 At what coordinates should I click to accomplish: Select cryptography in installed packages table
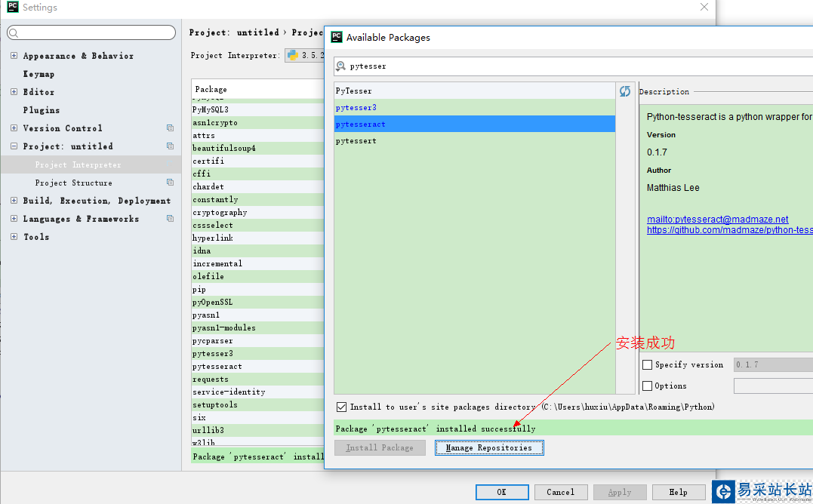click(257, 212)
